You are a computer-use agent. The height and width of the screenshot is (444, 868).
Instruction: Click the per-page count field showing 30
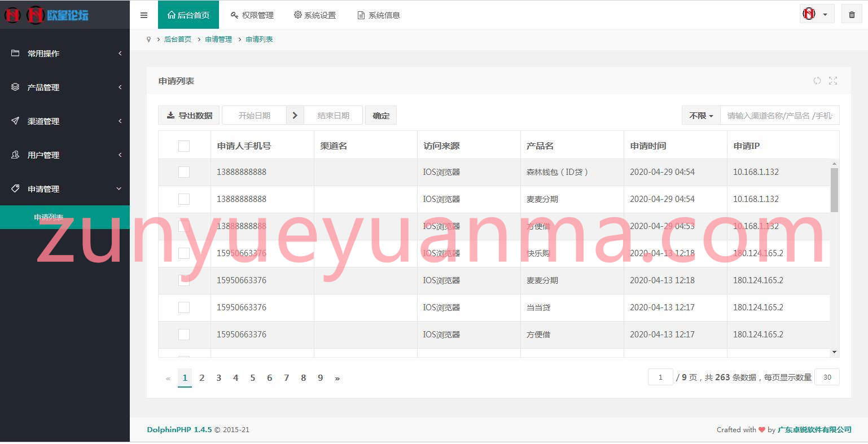pyautogui.click(x=827, y=377)
